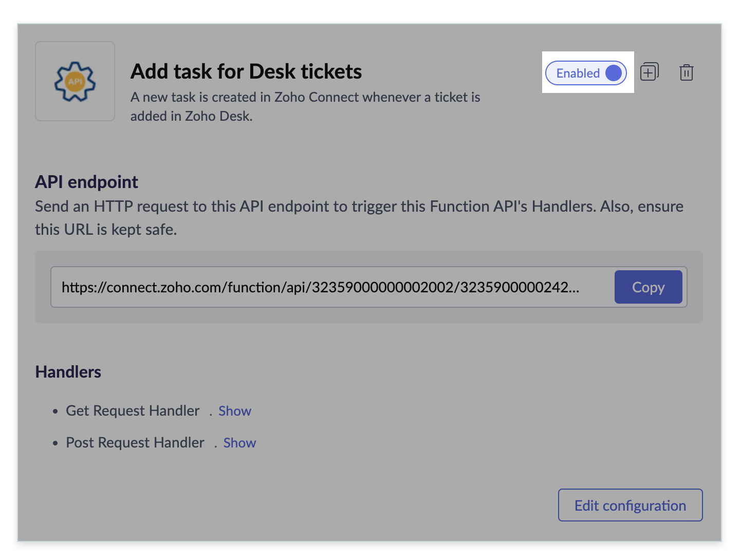
Task: Select the "API endpoint" heading
Action: tap(86, 182)
